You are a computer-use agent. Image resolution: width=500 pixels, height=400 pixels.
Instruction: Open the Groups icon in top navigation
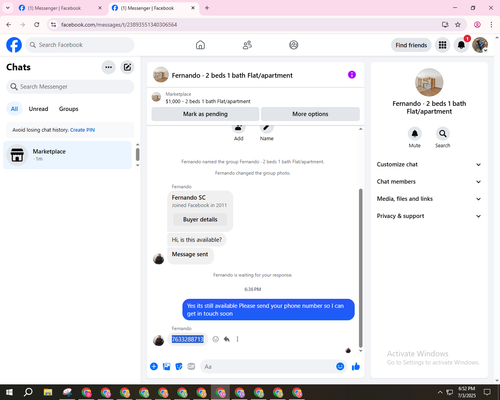pos(294,45)
